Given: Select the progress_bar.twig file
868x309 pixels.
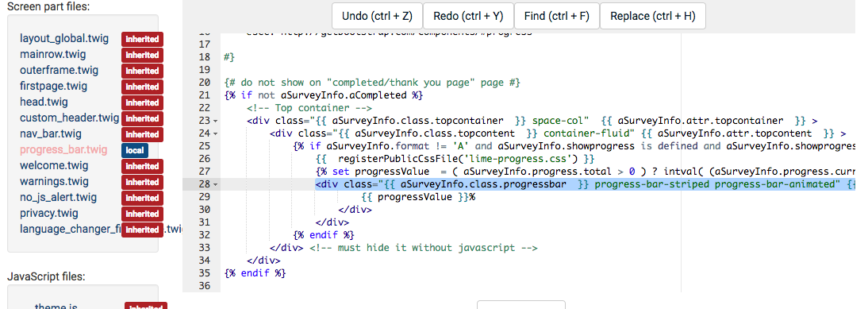Looking at the screenshot, I should 63,149.
